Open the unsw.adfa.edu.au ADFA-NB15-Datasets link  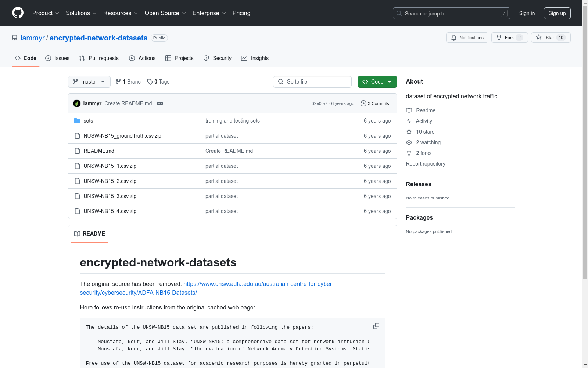pyautogui.click(x=207, y=288)
